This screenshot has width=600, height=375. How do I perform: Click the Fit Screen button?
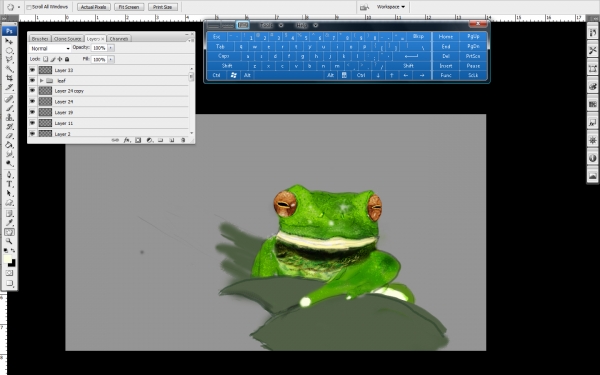point(129,7)
